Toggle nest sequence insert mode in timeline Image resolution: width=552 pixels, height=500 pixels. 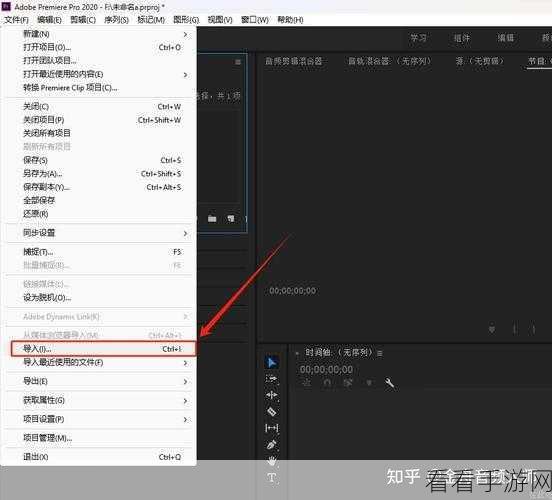tap(307, 383)
